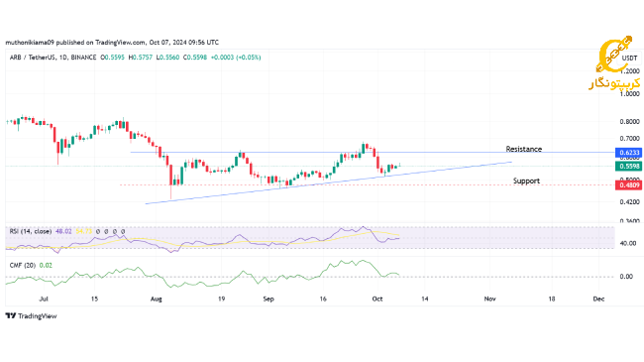Click the CMF (20) indicator label
This screenshot has height=362, width=644.
[x=23, y=266]
